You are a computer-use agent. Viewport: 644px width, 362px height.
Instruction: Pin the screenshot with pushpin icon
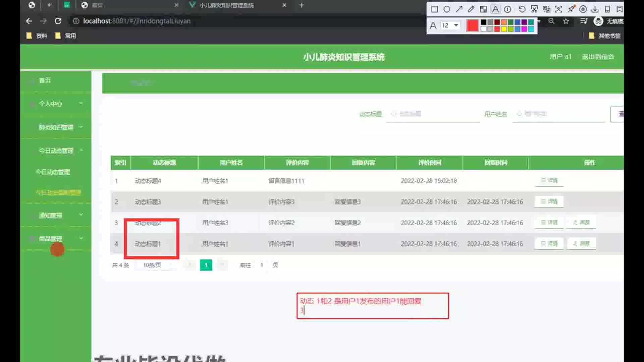coord(571,9)
